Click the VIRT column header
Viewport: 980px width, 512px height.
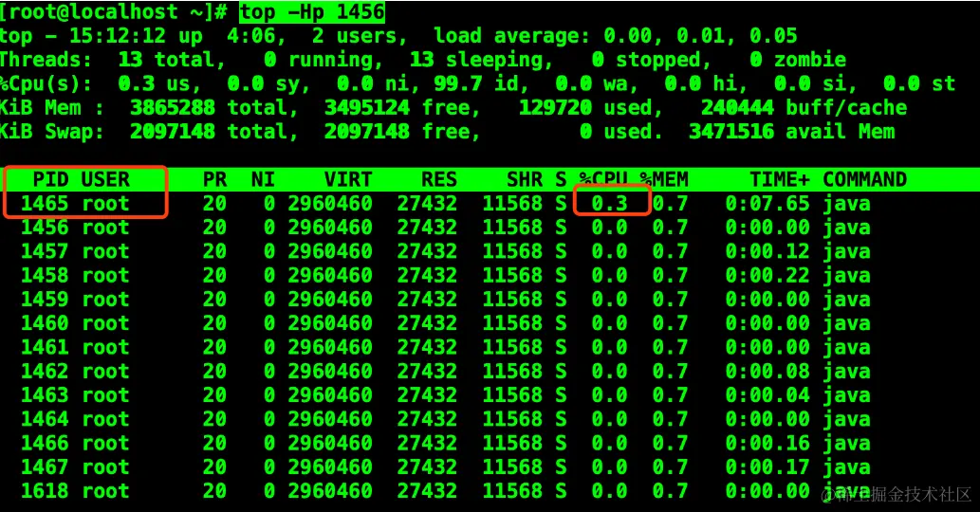click(x=348, y=180)
